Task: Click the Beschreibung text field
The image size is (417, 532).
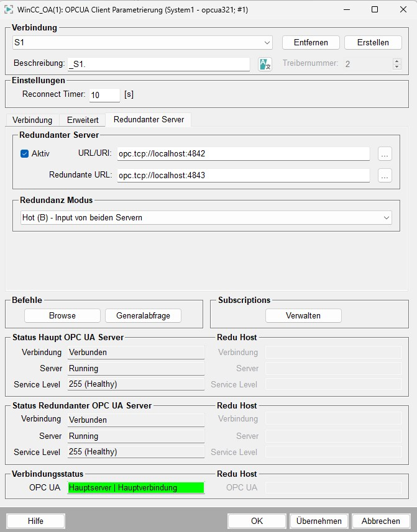Action: pos(158,64)
